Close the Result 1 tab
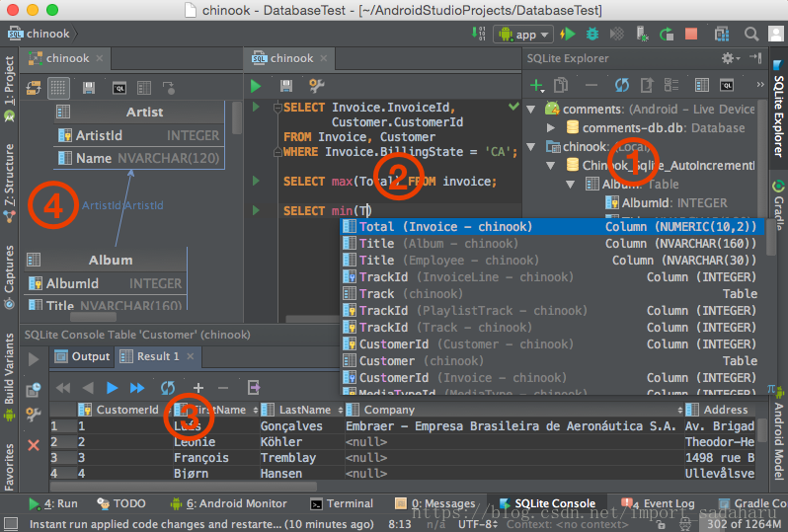788x532 pixels. 190,356
